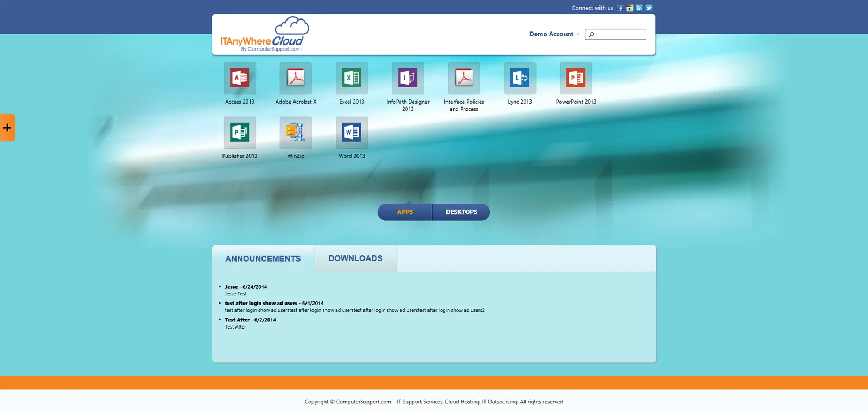868x410 pixels.
Task: Click the Google Plus icon
Action: (x=630, y=8)
